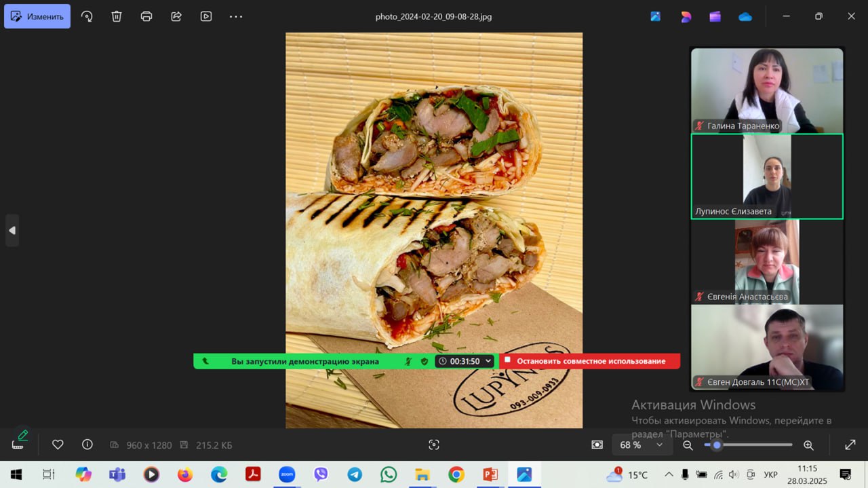This screenshot has height=488, width=868.
Task: Expand the 00:31:50 timer dropdown
Action: click(x=465, y=361)
